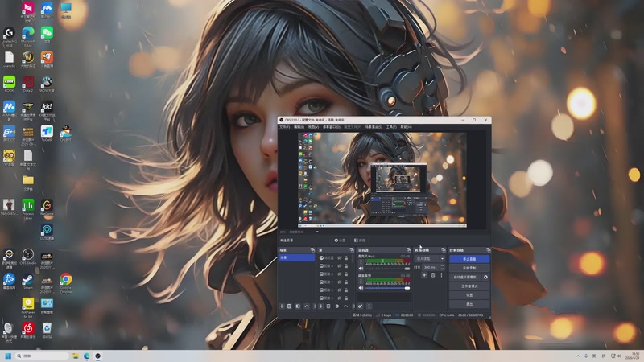Select the OBS Studio desktop shortcut
The image size is (644, 362).
pyautogui.click(x=28, y=257)
